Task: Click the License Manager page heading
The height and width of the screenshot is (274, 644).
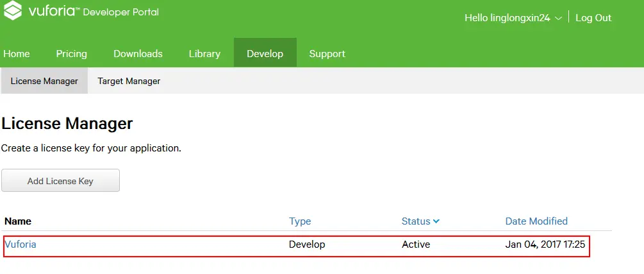Action: coord(67,123)
